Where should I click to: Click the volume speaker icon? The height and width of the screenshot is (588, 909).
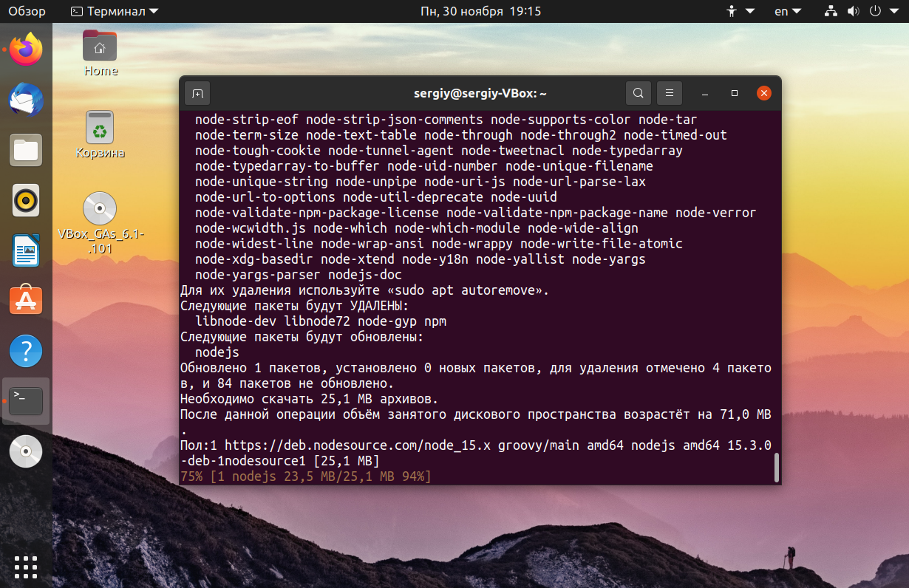[853, 11]
